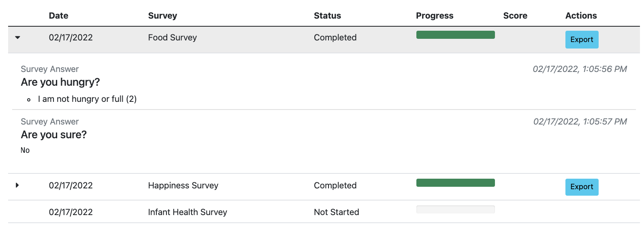Select the Food Survey name
The image size is (644, 228).
(173, 38)
